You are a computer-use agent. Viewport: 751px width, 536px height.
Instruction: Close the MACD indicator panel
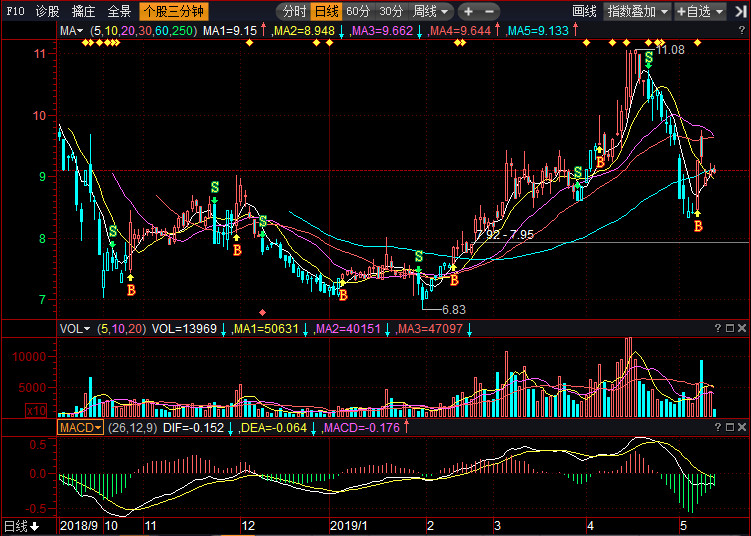point(743,427)
